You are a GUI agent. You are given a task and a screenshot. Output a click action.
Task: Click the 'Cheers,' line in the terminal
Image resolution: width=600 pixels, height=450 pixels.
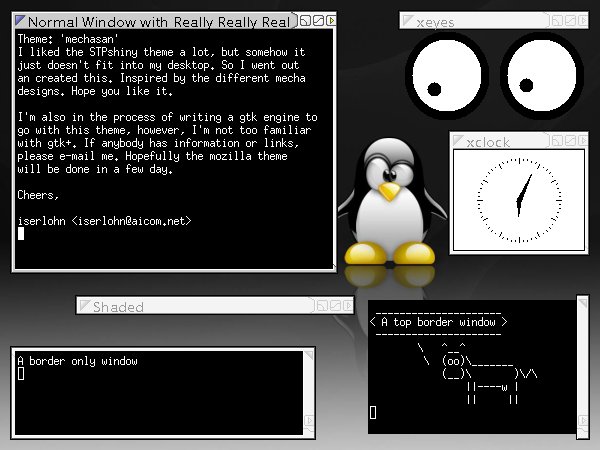coord(38,195)
